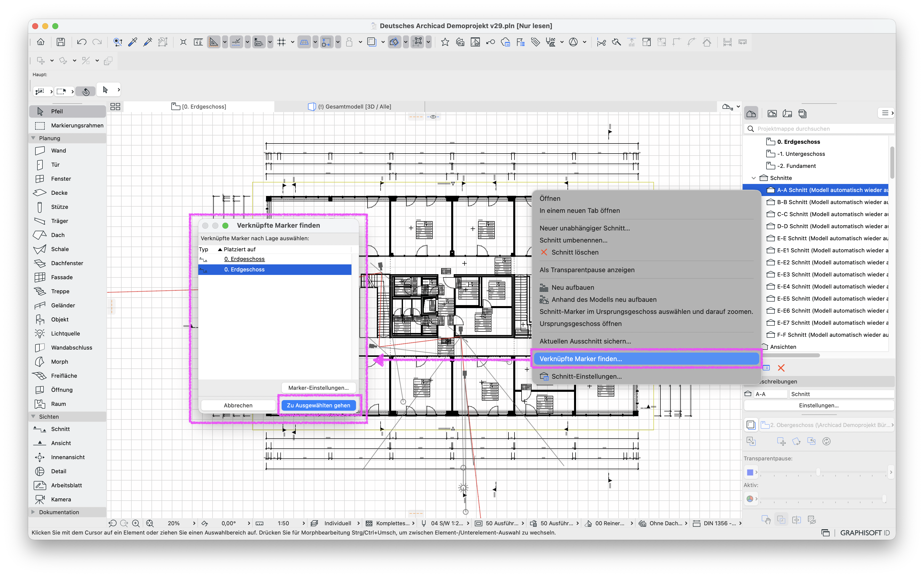
Task: Collapse the Sichten toolbox group
Action: point(33,417)
